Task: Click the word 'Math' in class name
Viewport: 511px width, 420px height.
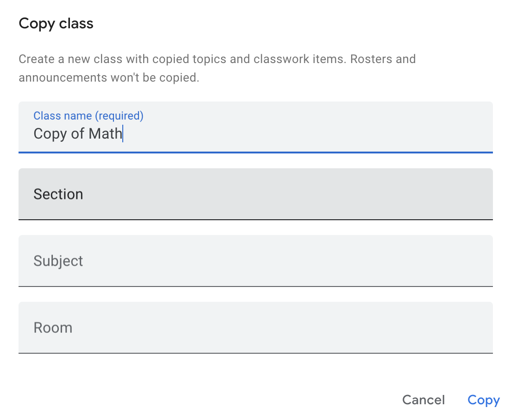Action: (105, 134)
